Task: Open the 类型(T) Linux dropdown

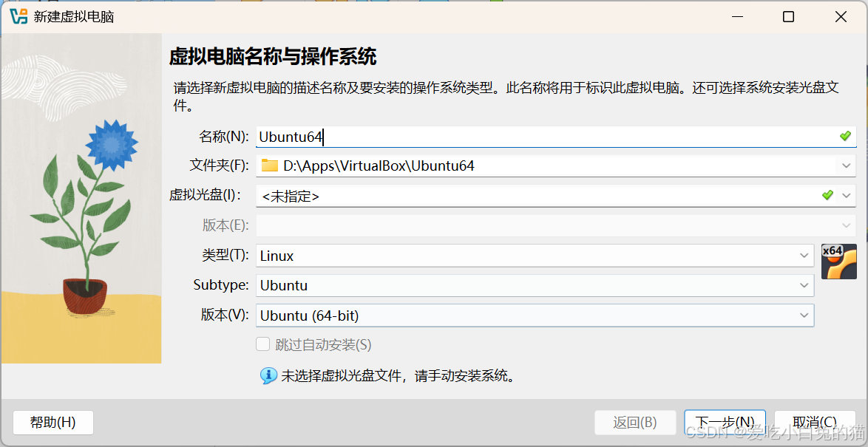Action: tap(804, 256)
